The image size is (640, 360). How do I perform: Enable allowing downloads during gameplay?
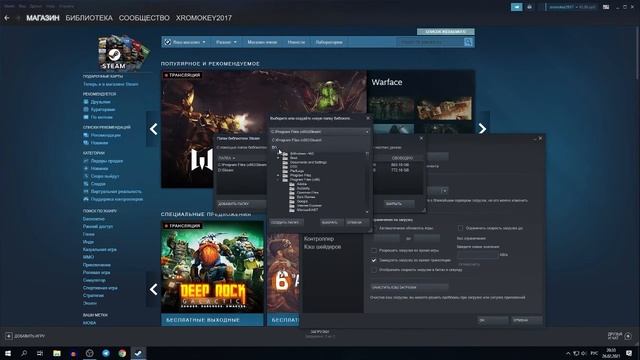(374, 250)
